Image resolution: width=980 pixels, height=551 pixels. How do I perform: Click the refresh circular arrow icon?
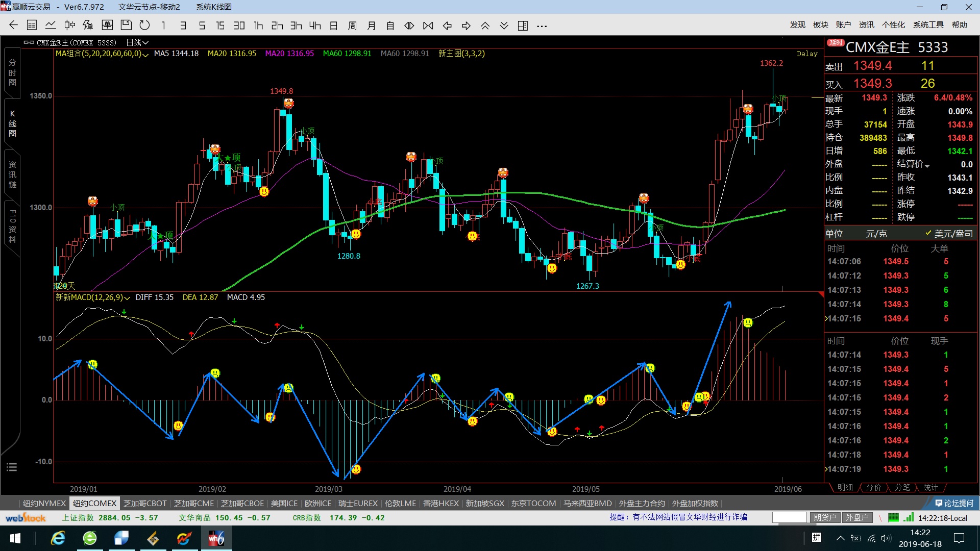[x=145, y=26]
